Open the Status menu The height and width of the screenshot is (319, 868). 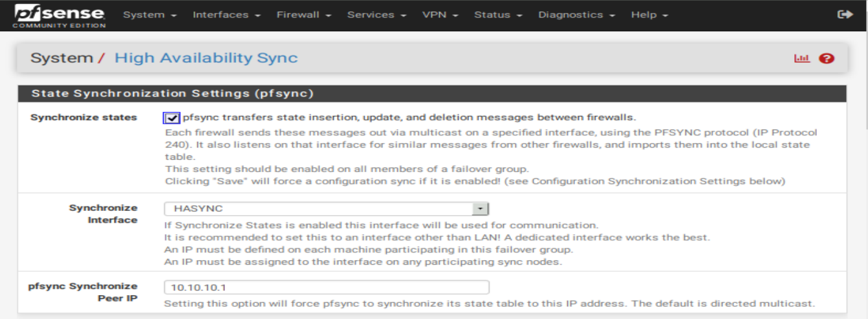[x=498, y=15]
